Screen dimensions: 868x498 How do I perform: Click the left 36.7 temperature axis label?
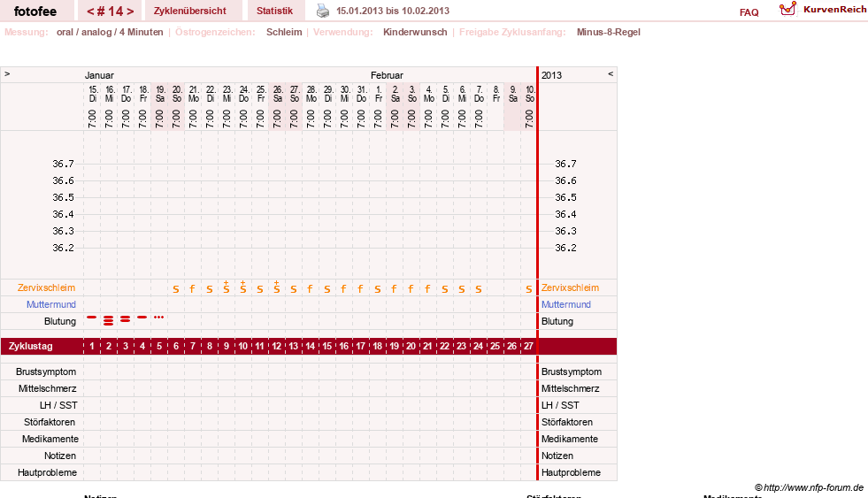coord(63,164)
